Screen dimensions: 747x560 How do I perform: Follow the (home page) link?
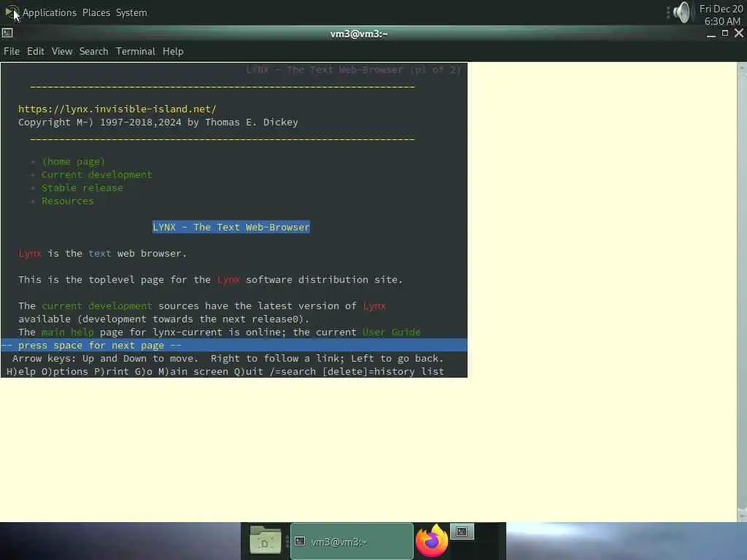(74, 161)
